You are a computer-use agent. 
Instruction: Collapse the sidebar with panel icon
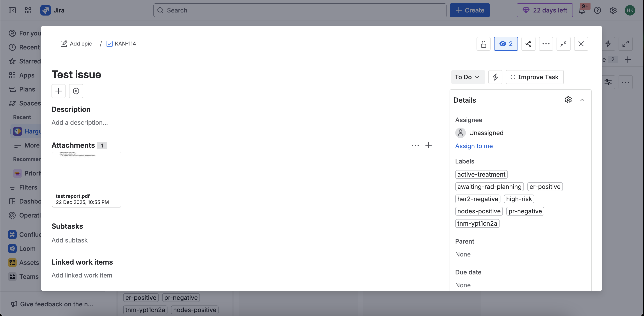click(12, 11)
